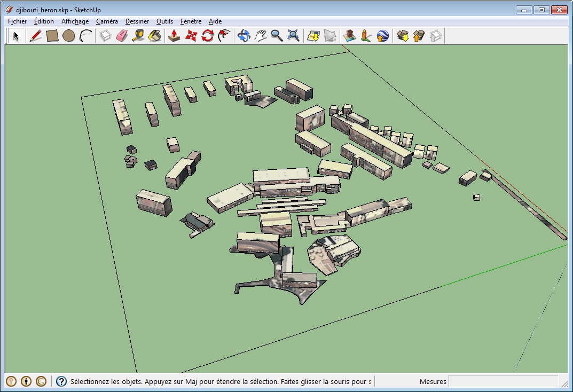Activate the Paint Bucket tool
This screenshot has width=573, height=392.
pos(155,36)
